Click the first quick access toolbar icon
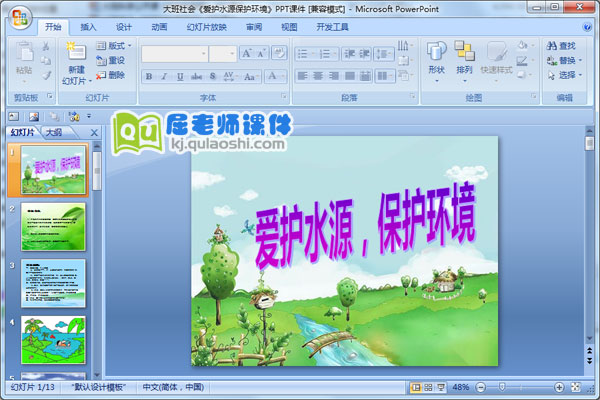The image size is (600, 400). click(x=14, y=116)
